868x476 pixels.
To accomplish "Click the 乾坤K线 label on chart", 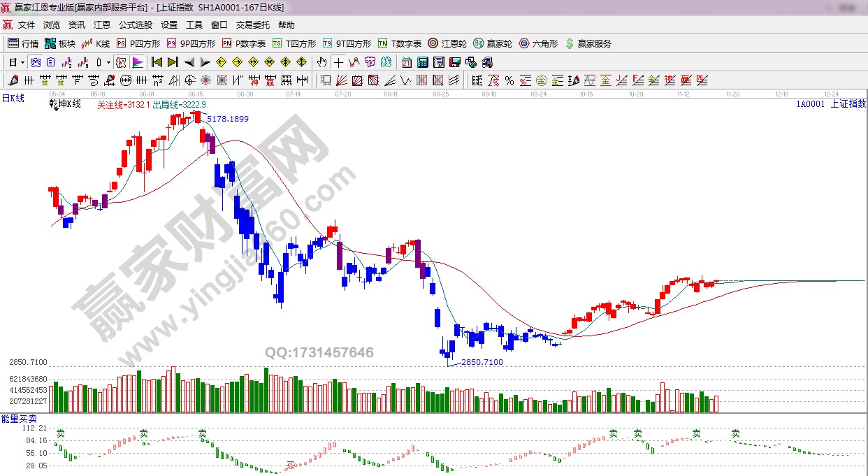I will click(65, 104).
